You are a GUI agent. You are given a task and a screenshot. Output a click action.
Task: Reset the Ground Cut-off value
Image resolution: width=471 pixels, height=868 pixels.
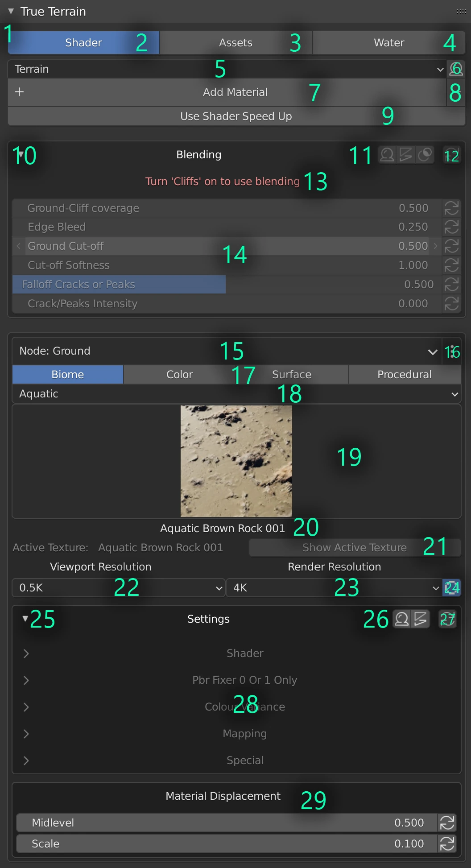tap(451, 246)
